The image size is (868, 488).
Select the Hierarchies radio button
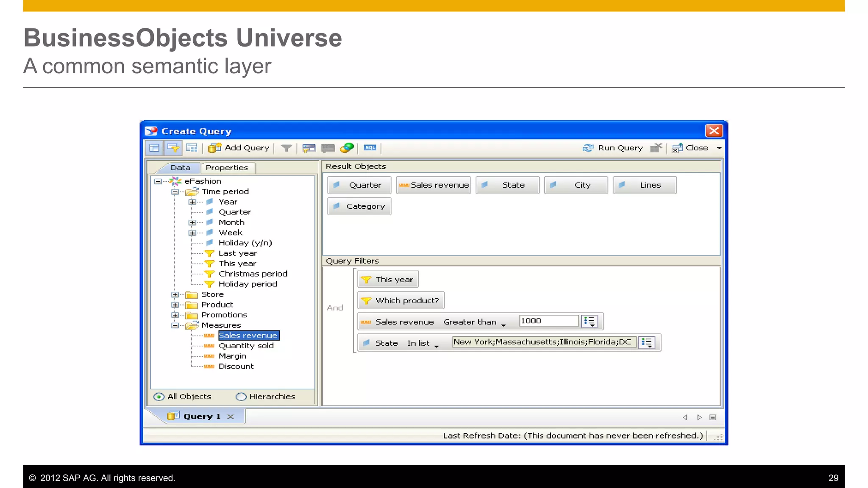(x=241, y=397)
